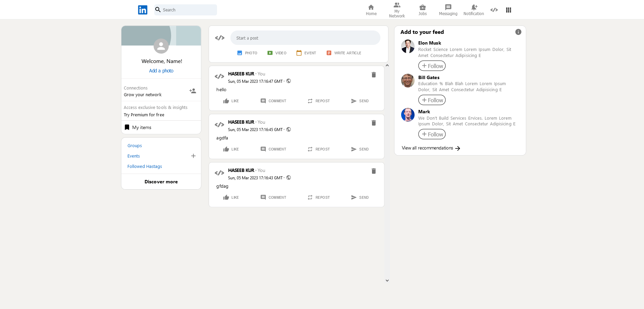Viewport: 644px width, 309px height.
Task: Open the "Add a photo" link
Action: 161,71
